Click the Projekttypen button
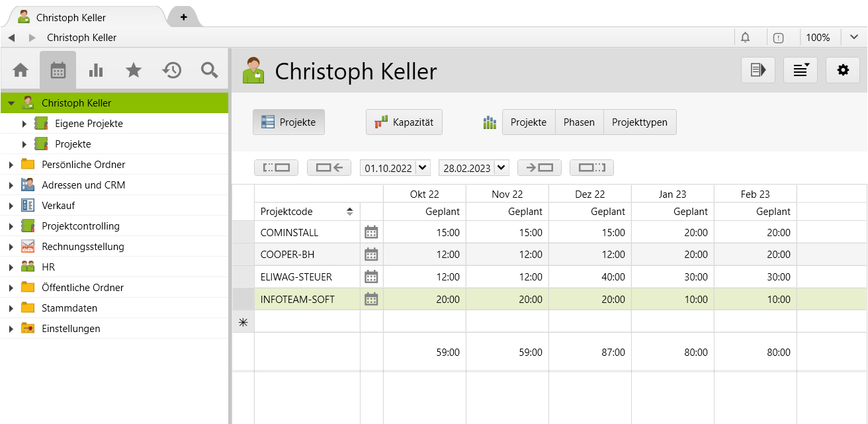868x424 pixels. pos(639,122)
